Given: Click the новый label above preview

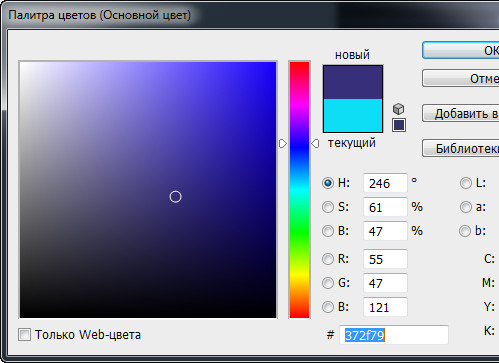Looking at the screenshot, I should [352, 55].
